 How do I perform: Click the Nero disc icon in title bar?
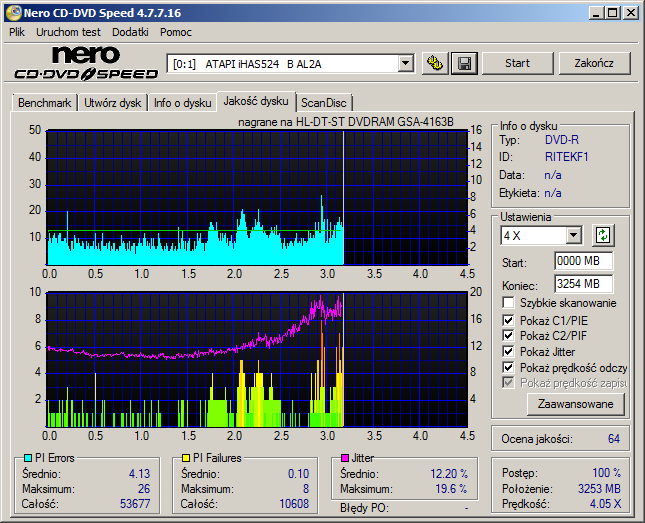tap(13, 13)
